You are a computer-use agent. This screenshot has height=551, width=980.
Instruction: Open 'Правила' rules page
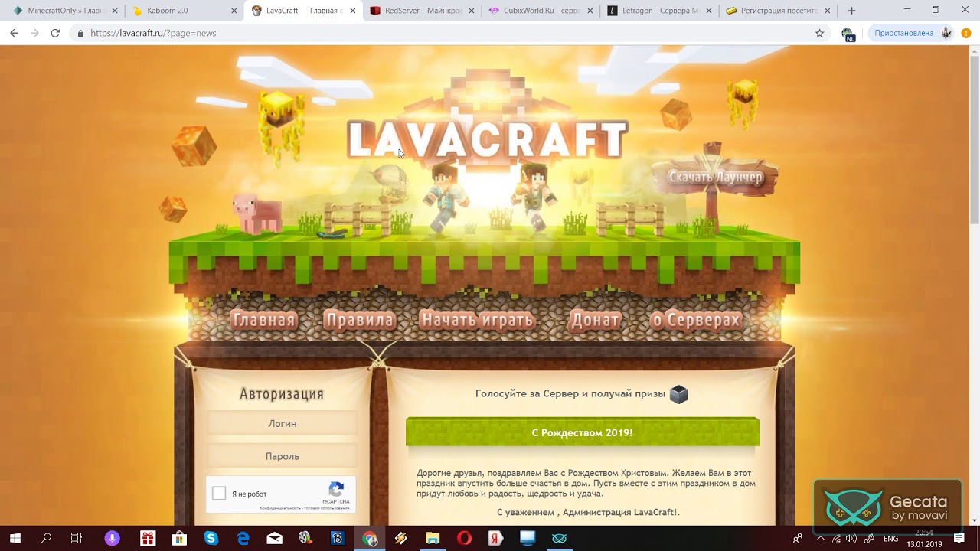(359, 320)
